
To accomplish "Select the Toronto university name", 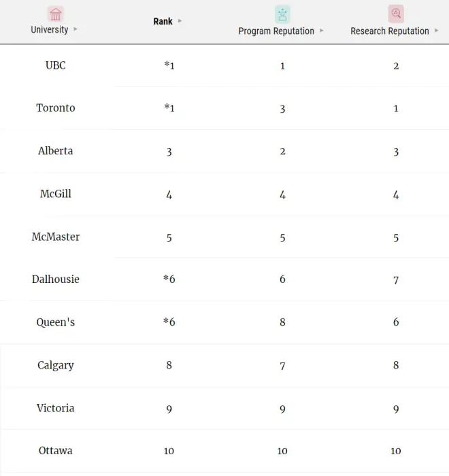I will 56,108.
